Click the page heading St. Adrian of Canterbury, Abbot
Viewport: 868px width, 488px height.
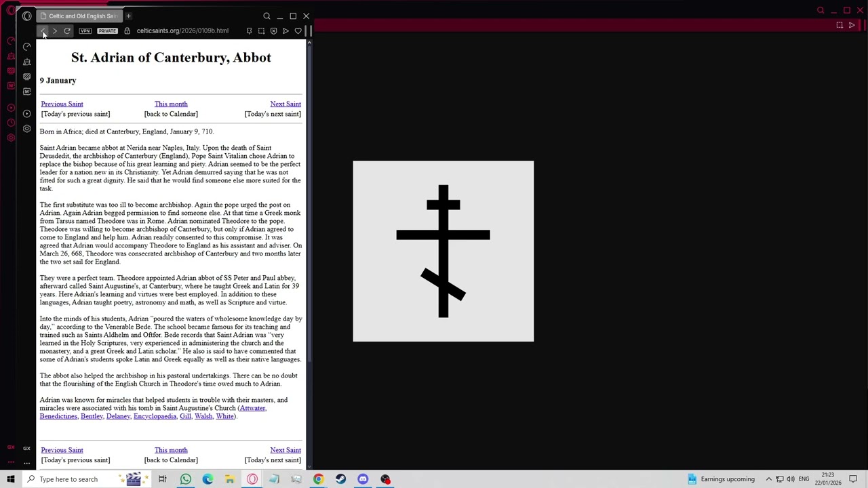pos(171,58)
